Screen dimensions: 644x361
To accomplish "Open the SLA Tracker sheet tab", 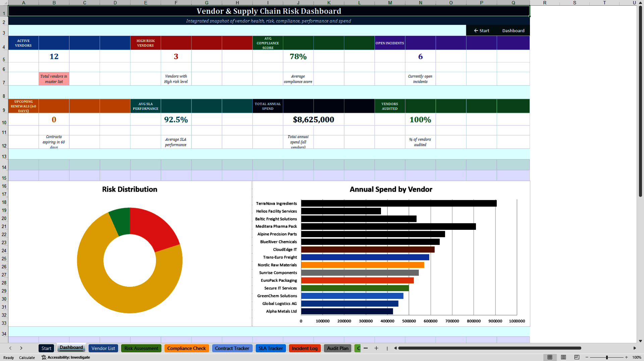I will (271, 348).
